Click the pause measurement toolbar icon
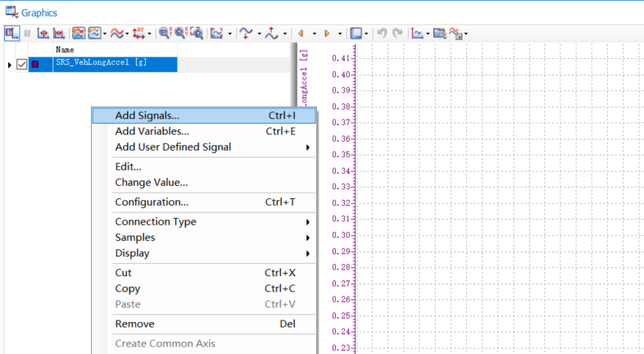This screenshot has width=644, height=354. click(x=27, y=34)
